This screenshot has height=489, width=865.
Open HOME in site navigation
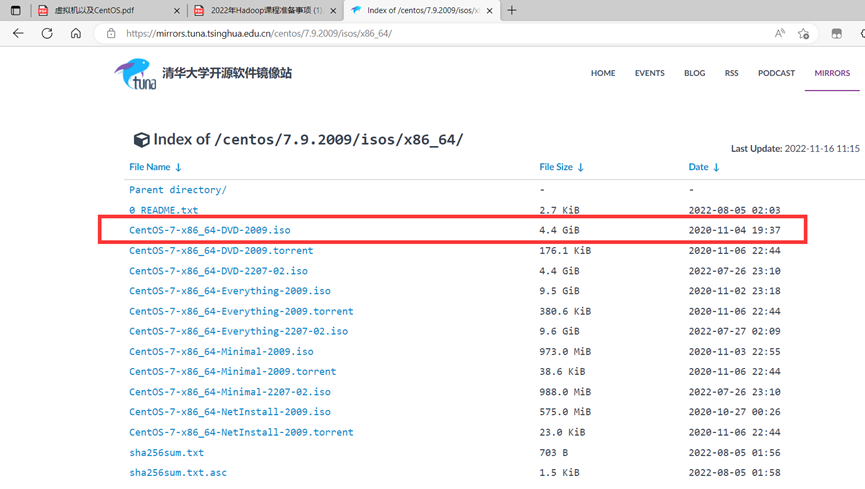[603, 73]
